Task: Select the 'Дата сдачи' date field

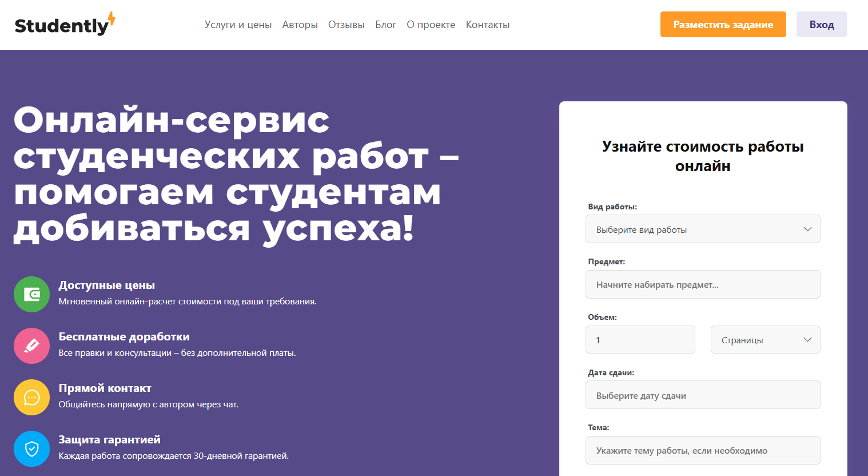Action: (x=702, y=395)
